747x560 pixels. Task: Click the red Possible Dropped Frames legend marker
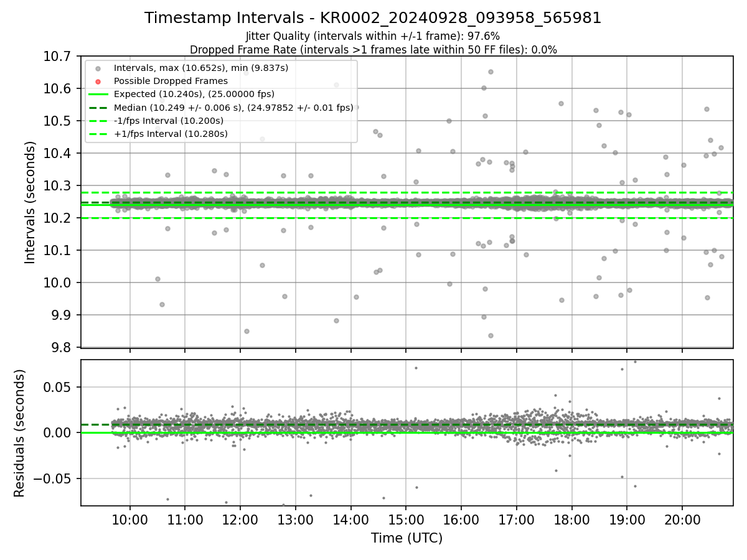pos(98,81)
